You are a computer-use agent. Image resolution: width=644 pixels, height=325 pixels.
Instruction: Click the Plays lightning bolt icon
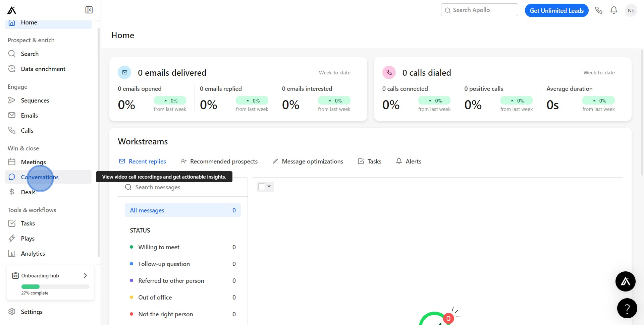[12, 238]
